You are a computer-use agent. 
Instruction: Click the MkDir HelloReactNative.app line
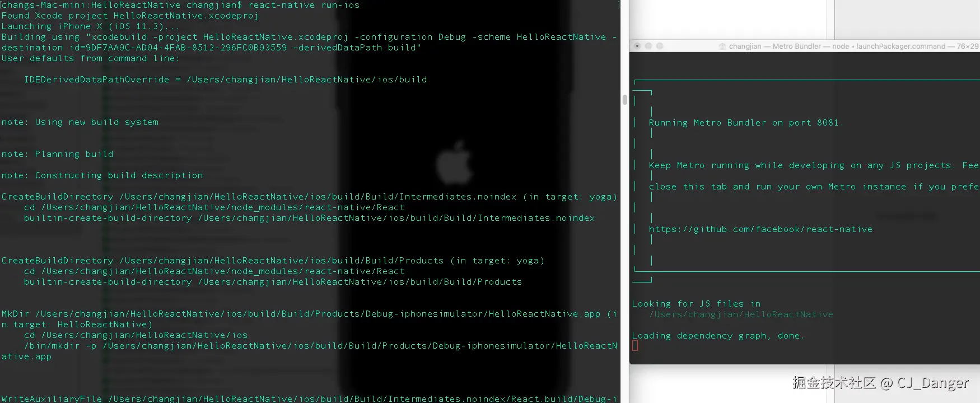[x=309, y=314]
